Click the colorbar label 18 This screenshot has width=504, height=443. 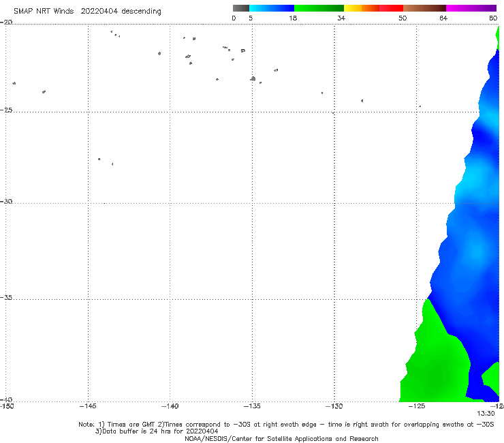click(293, 18)
